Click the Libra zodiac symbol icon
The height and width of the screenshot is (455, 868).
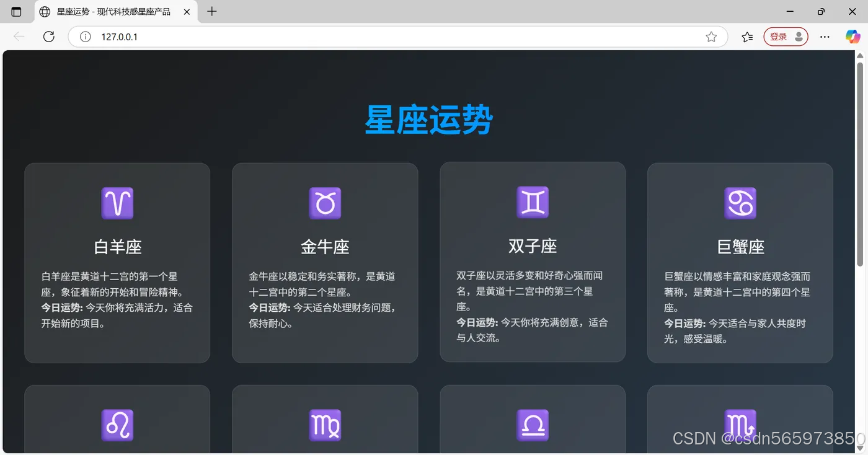coord(533,425)
